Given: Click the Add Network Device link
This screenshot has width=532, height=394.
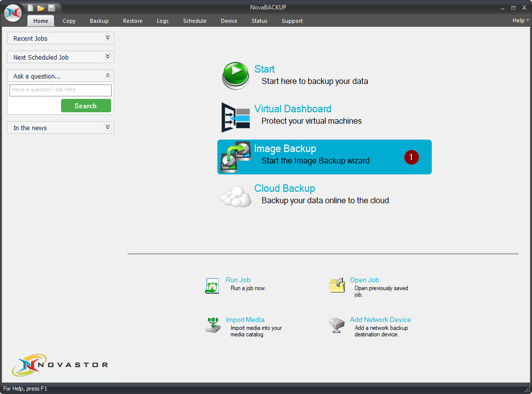Looking at the screenshot, I should click(380, 319).
